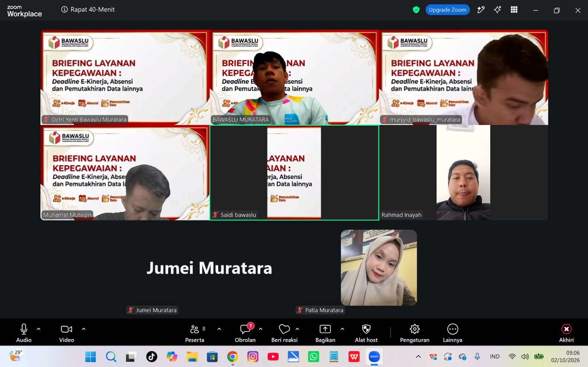Viewport: 588px width, 367px height.
Task: Open TikTok from the taskbar
Action: point(152,357)
